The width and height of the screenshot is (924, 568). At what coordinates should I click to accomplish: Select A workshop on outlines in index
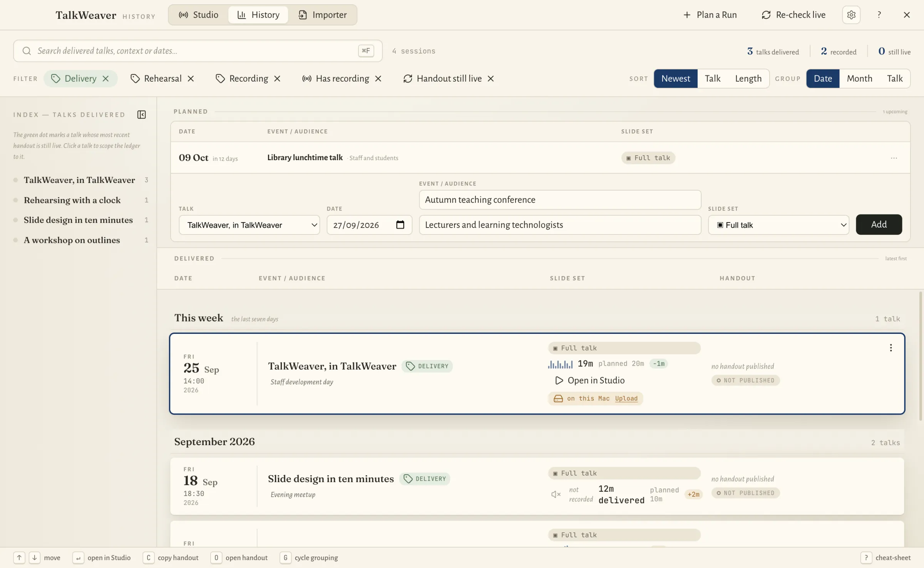point(81,240)
